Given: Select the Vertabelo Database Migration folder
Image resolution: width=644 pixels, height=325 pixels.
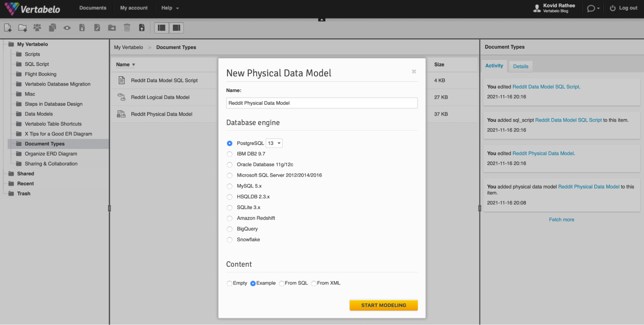Looking at the screenshot, I should tap(58, 84).
